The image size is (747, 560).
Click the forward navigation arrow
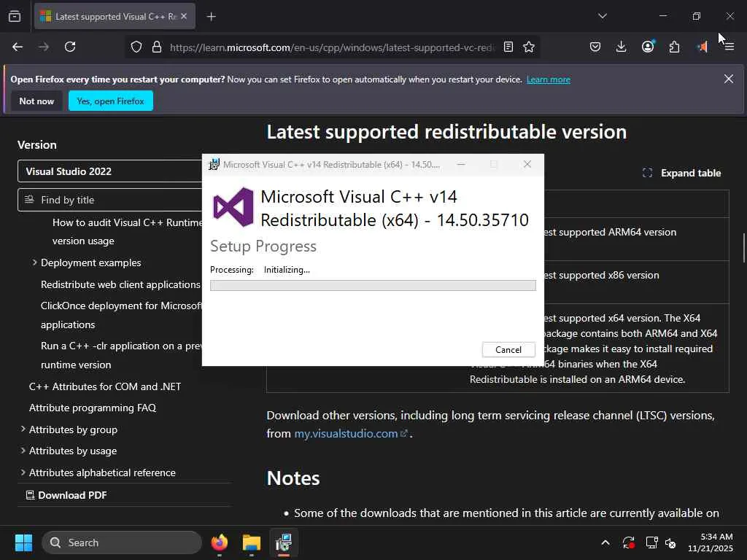click(44, 47)
